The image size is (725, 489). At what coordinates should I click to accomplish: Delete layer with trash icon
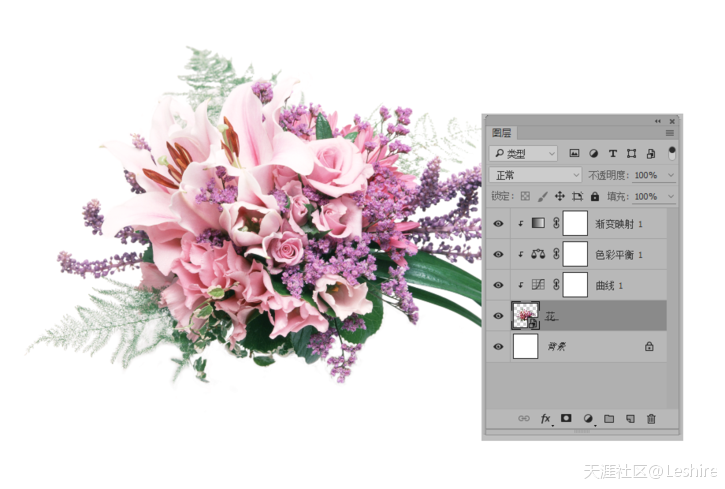(651, 418)
